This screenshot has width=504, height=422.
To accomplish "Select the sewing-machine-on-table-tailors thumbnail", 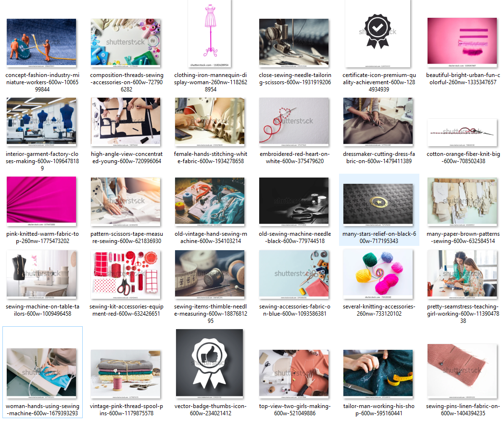I will (41, 274).
